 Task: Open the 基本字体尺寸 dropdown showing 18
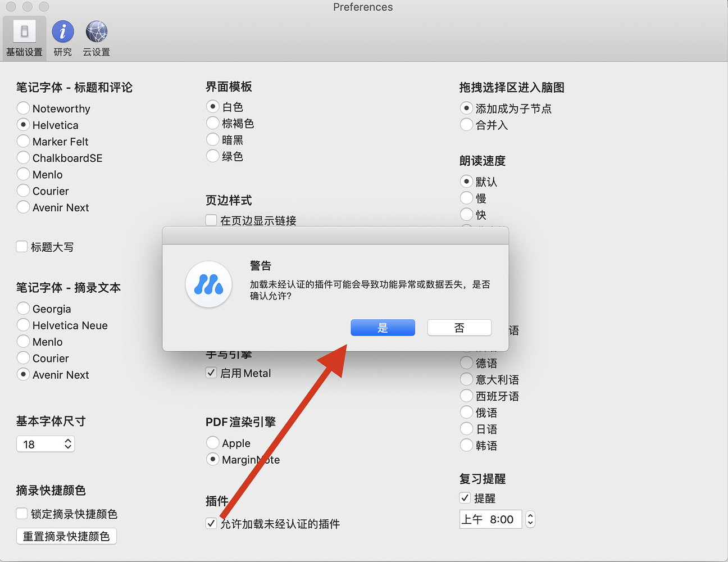point(46,444)
